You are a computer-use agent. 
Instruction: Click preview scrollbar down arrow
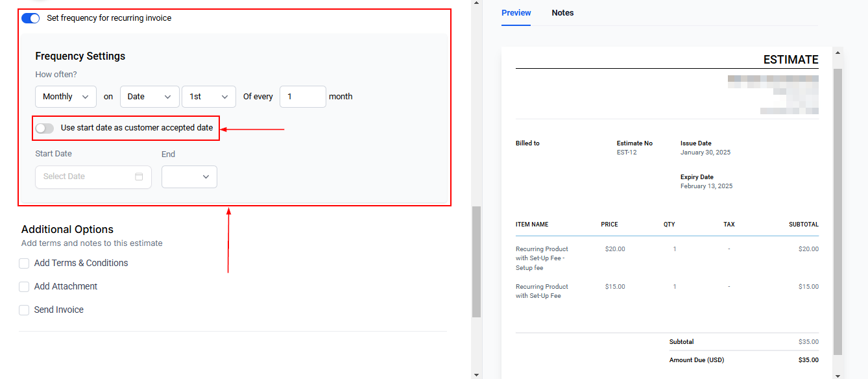click(x=838, y=375)
